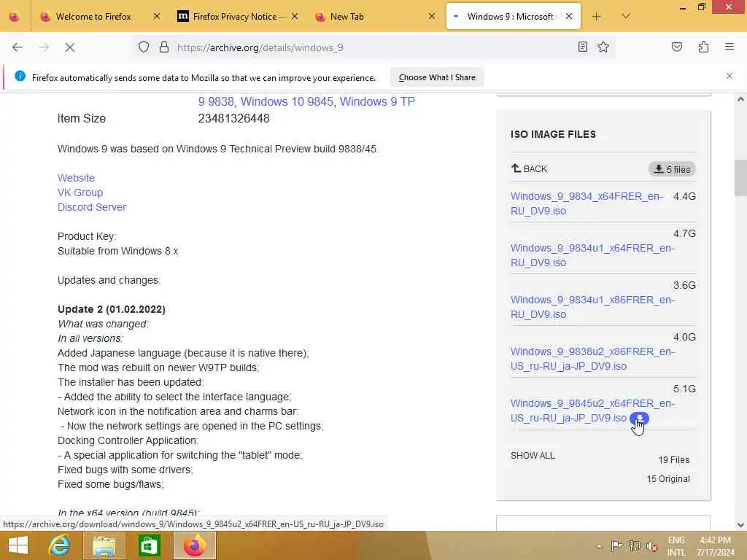Toggle reader view icon in address bar
The image size is (747, 560).
pyautogui.click(x=583, y=47)
